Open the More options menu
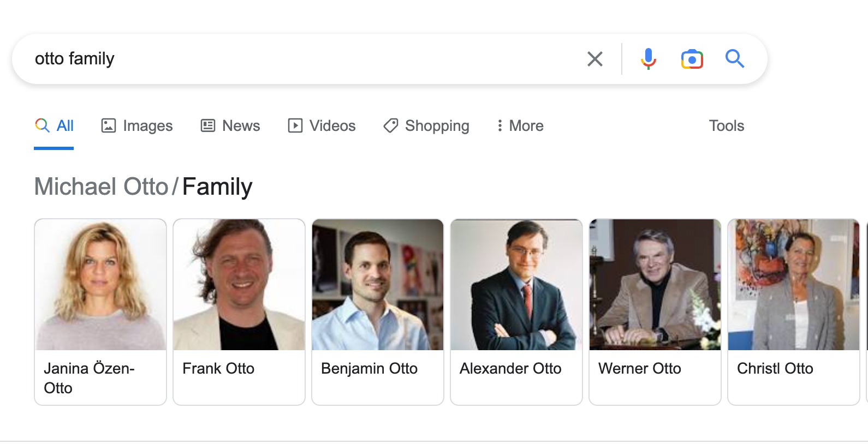The width and height of the screenshot is (868, 444). [519, 125]
